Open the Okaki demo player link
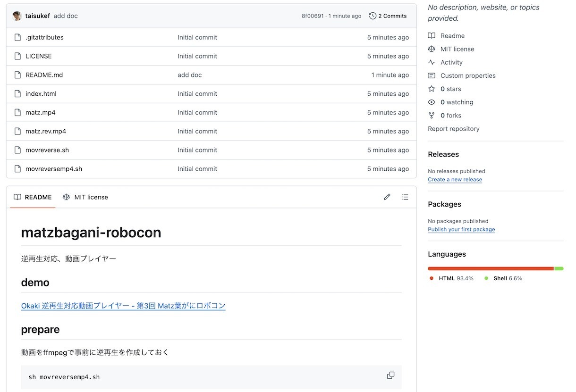Viewport: 576px width, 392px height. 123,306
